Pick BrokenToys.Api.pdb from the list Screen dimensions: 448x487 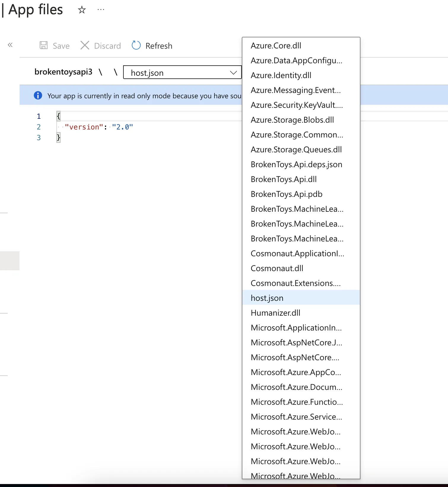[x=286, y=194]
